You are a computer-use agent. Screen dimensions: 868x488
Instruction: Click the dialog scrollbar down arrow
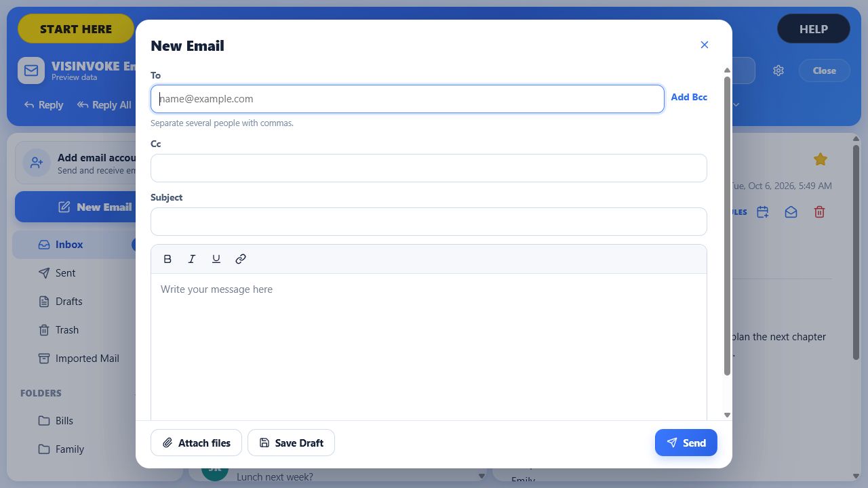click(x=727, y=415)
